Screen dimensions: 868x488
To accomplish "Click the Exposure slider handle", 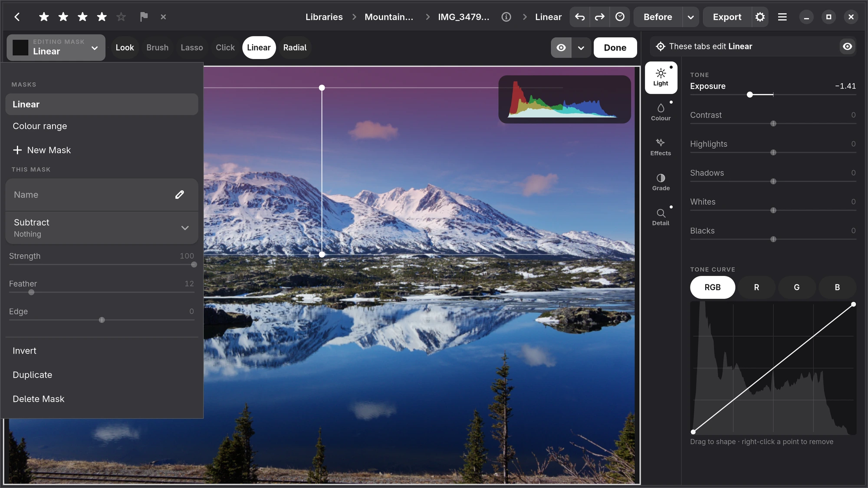I will pos(750,95).
